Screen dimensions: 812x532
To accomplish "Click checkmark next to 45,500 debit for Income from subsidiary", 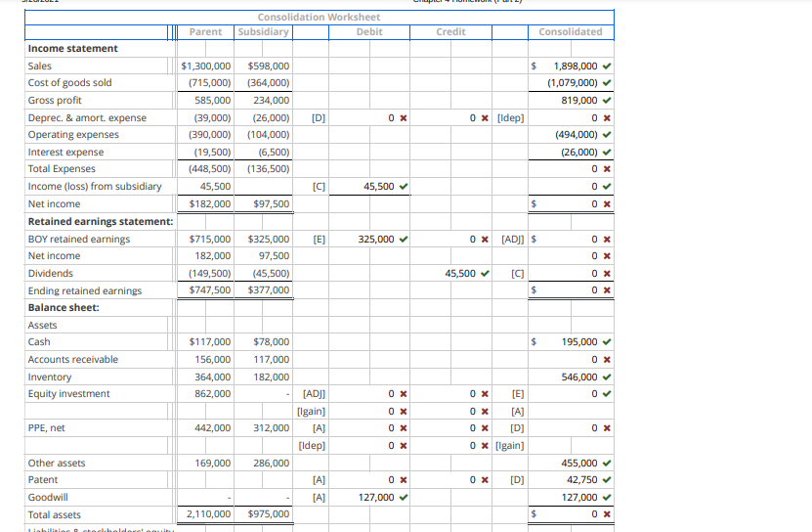I will pos(404,186).
